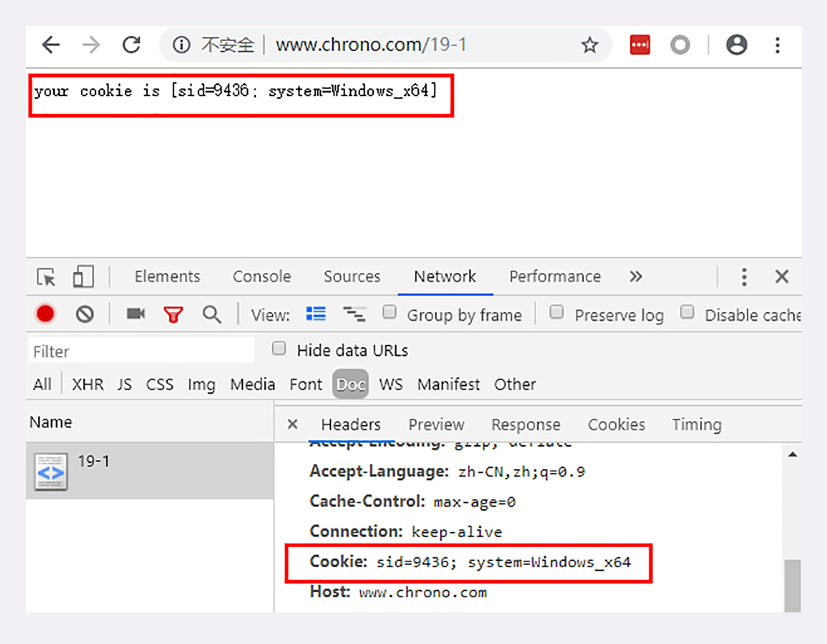Screen dimensions: 827x644
Task: Clear the network log
Action: [85, 314]
